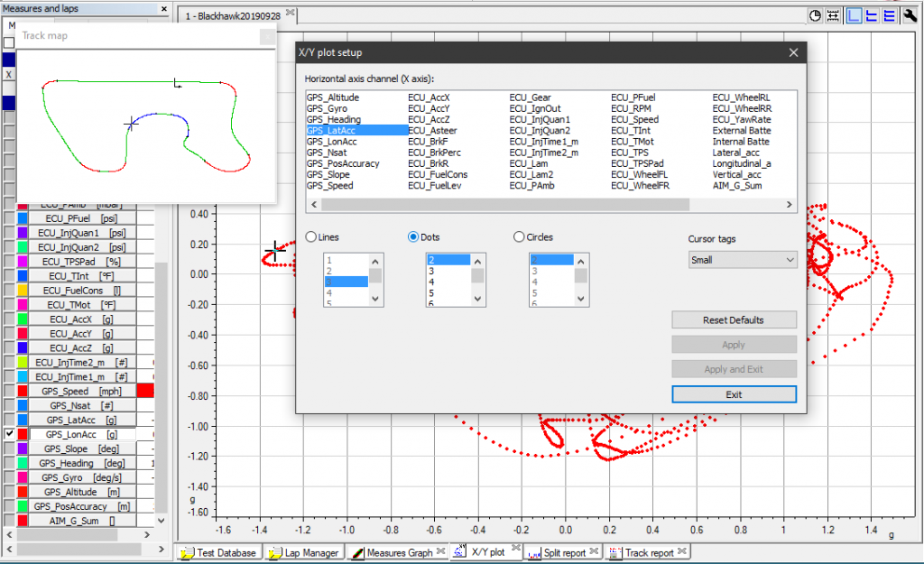The height and width of the screenshot is (564, 924).
Task: Close the Measures and laps panel
Action: click(x=164, y=8)
